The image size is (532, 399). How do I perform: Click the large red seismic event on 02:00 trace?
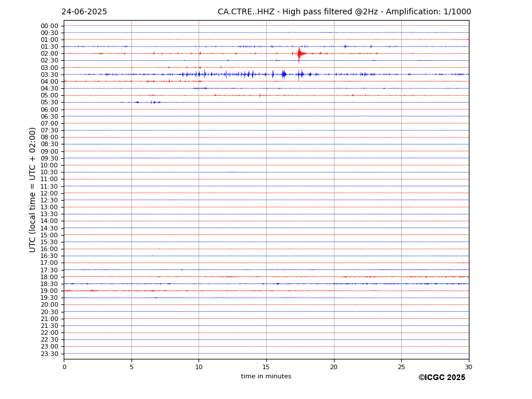click(300, 53)
